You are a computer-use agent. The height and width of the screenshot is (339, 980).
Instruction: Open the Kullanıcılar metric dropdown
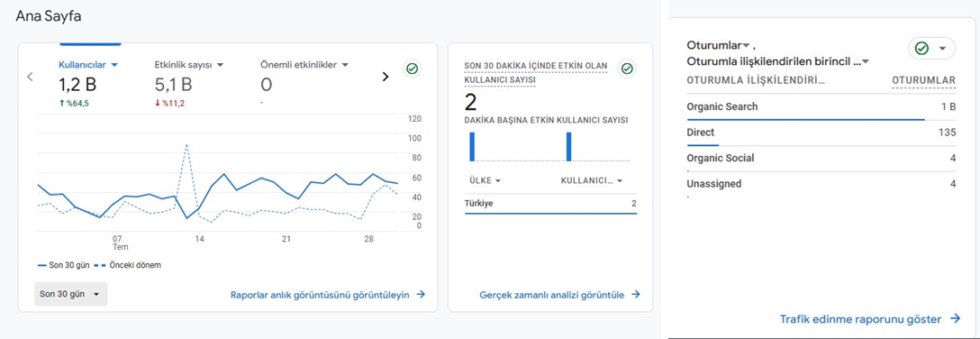[89, 64]
